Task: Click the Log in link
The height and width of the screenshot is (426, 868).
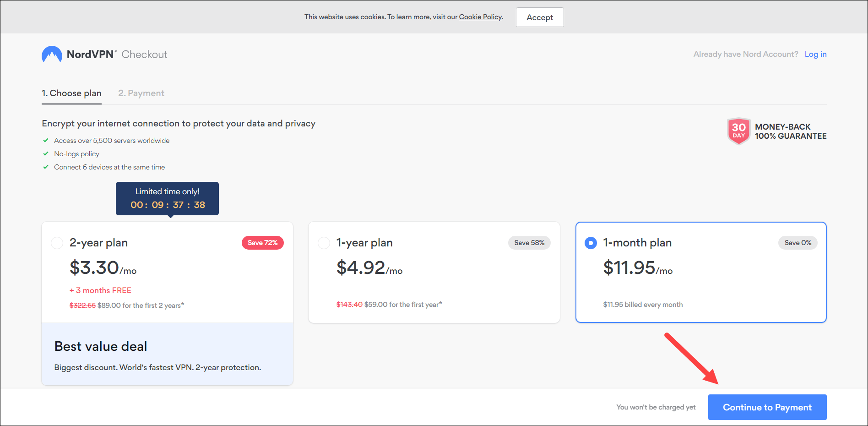Action: [x=815, y=54]
